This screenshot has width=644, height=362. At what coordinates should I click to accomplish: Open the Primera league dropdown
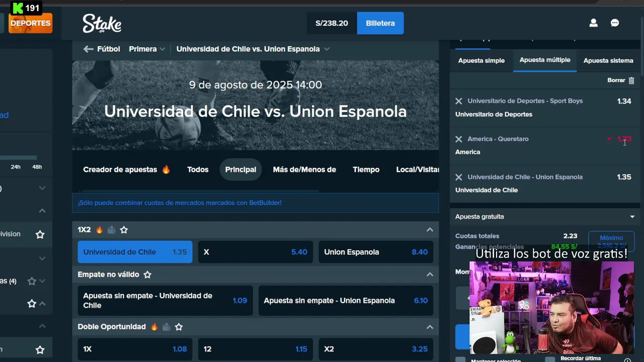coord(147,49)
